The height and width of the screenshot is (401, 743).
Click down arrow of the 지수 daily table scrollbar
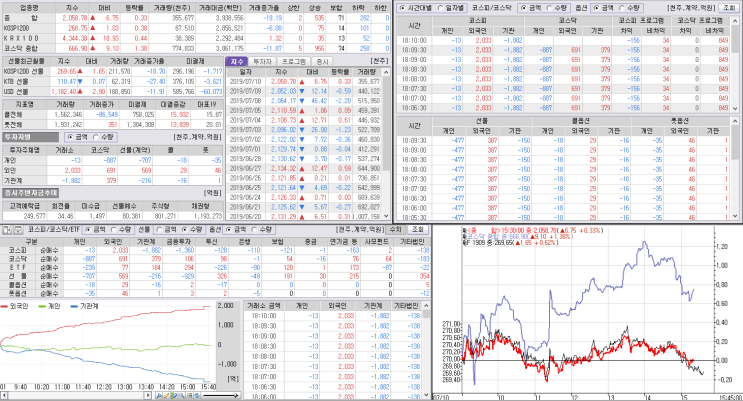pyautogui.click(x=387, y=216)
